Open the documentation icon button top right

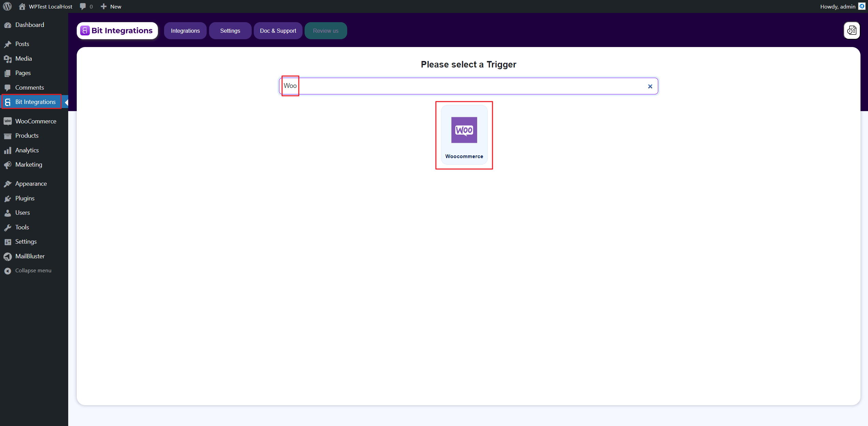click(x=852, y=31)
